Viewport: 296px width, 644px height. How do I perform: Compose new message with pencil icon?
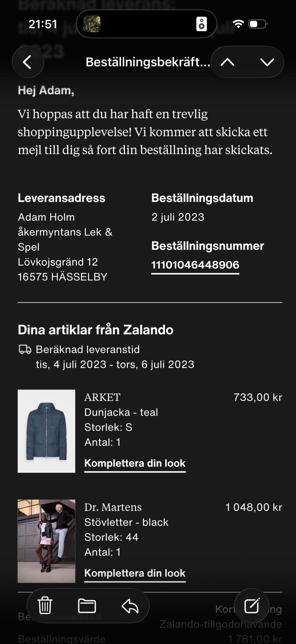tap(252, 605)
